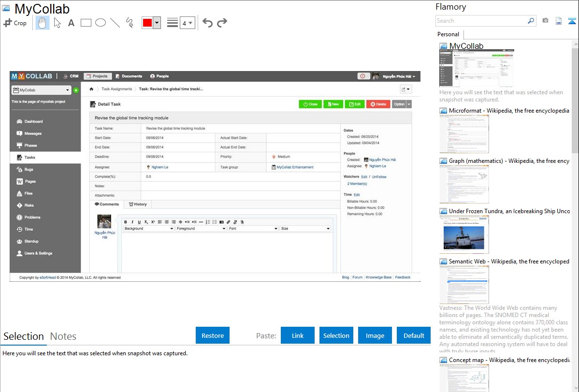Open the MyCollab Enhancement task group link

click(x=295, y=167)
